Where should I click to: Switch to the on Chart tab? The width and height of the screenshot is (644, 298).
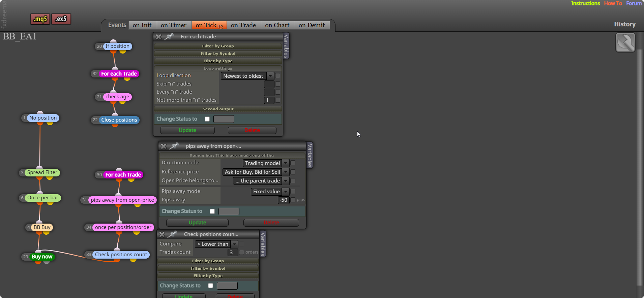277,25
